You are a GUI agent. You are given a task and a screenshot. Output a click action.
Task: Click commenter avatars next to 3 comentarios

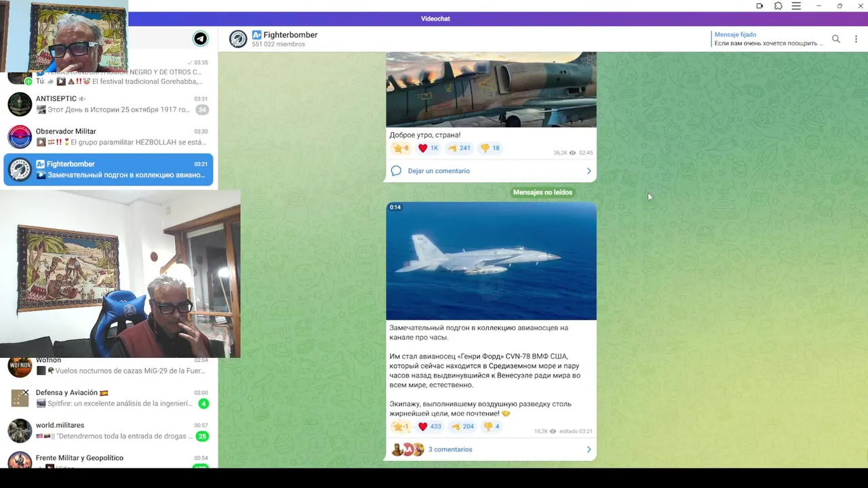[408, 449]
